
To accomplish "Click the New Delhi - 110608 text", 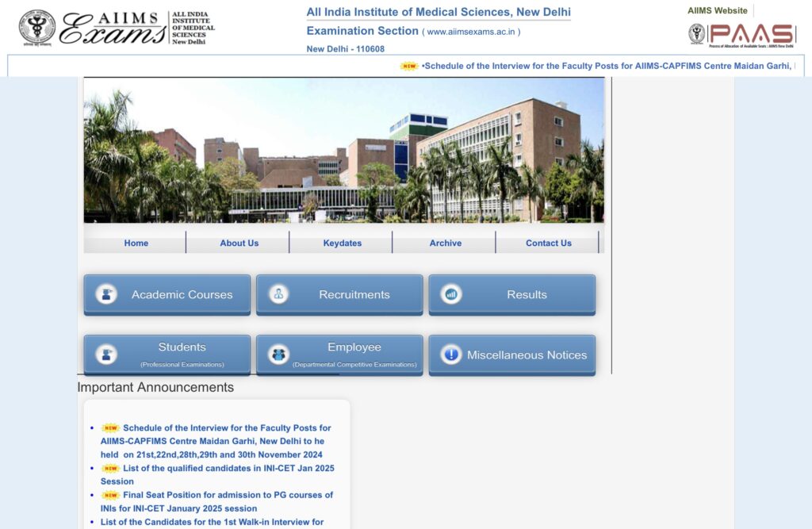I will tap(346, 48).
